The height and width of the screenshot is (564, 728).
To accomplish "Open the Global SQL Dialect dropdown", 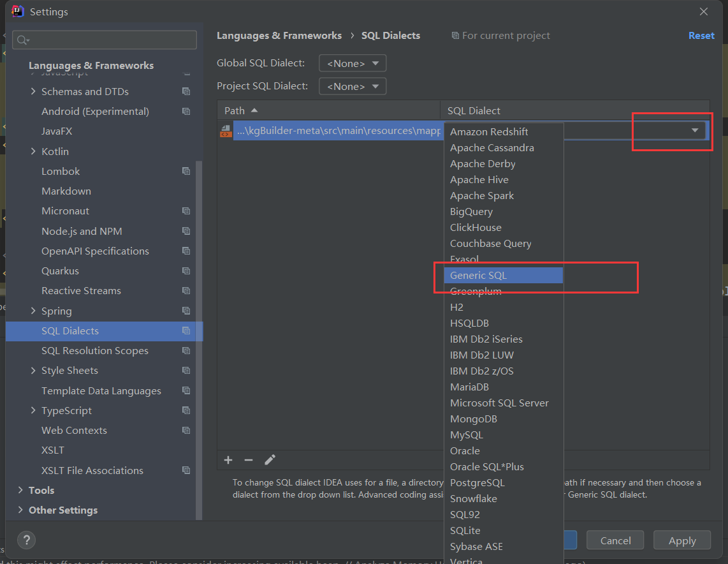I will point(353,63).
